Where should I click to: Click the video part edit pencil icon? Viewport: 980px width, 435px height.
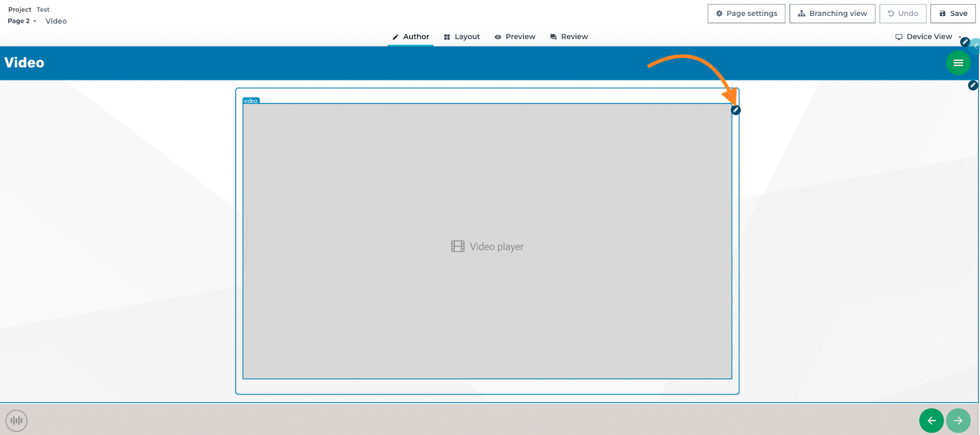[x=736, y=110]
